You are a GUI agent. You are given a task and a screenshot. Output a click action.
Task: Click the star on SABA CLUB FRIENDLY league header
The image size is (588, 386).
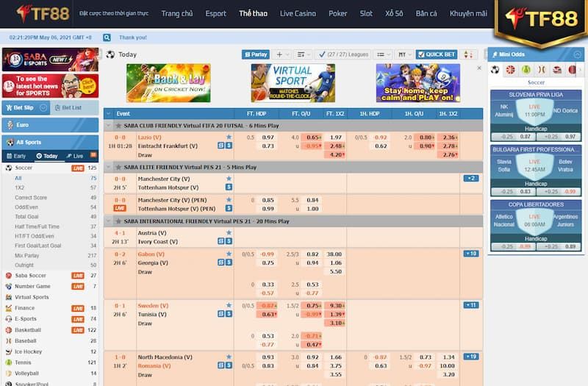(x=118, y=126)
